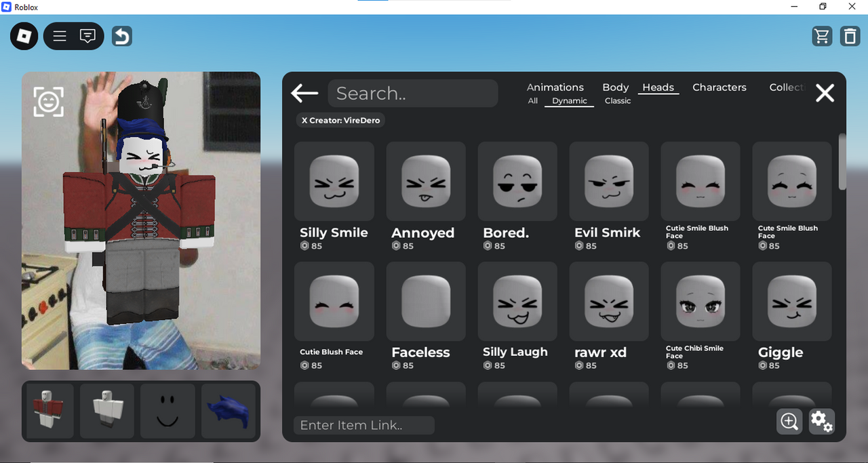Select the Classic sub-filter
The width and height of the screenshot is (868, 463).
[618, 101]
